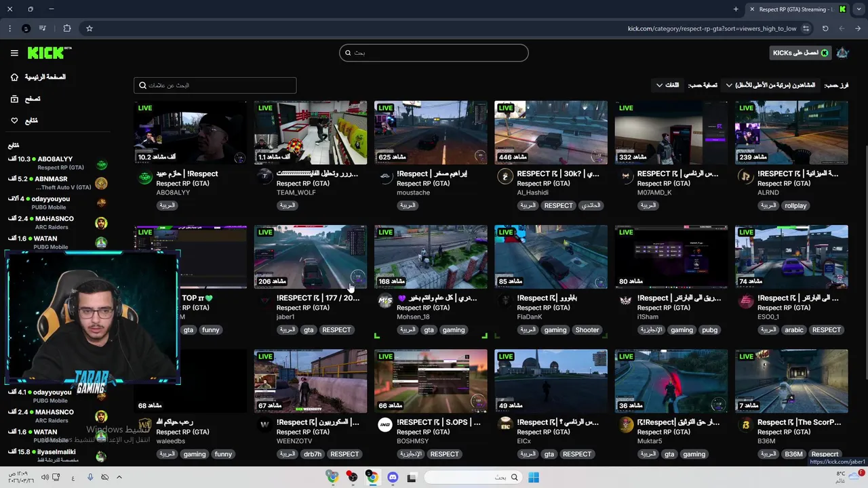Open Mohsen_18 stream thumbnail with 168 viewers

point(431,257)
